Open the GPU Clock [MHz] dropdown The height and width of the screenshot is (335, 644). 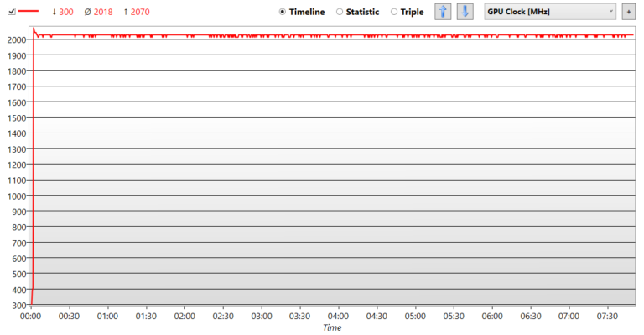(549, 12)
